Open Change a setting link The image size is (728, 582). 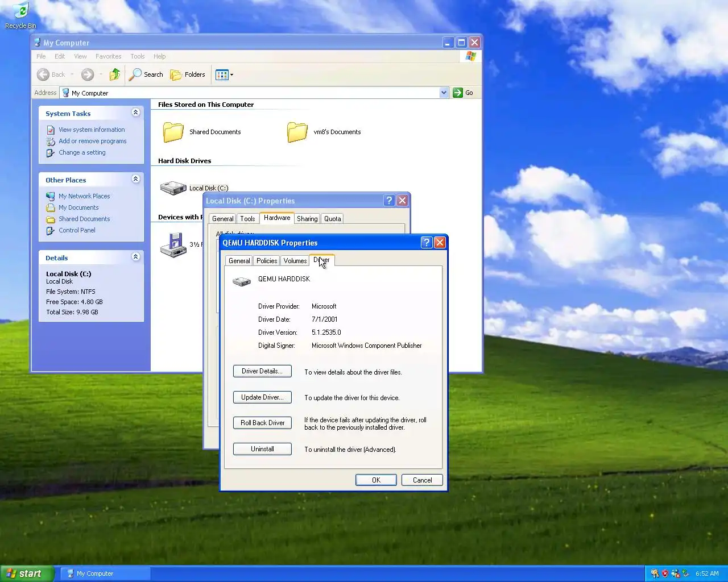[x=82, y=152]
